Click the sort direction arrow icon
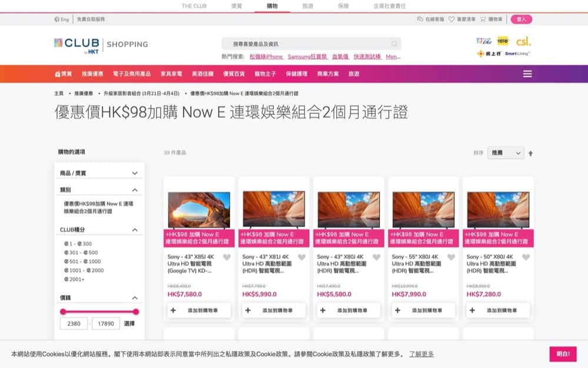This screenshot has height=368, width=588. coord(530,153)
